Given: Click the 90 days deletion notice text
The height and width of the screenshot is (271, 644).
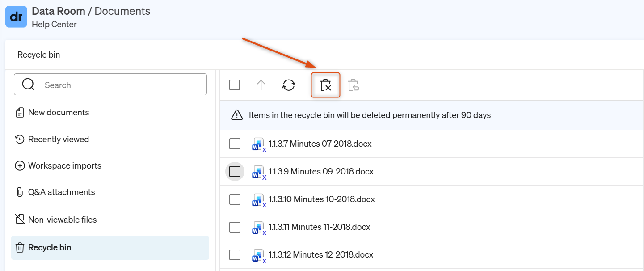Looking at the screenshot, I should point(370,115).
